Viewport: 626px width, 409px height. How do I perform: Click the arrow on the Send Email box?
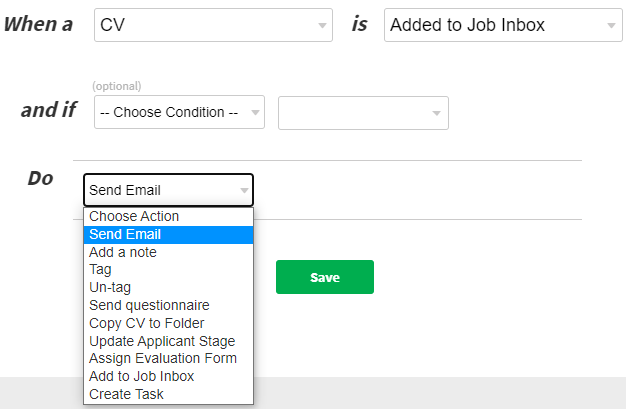243,190
